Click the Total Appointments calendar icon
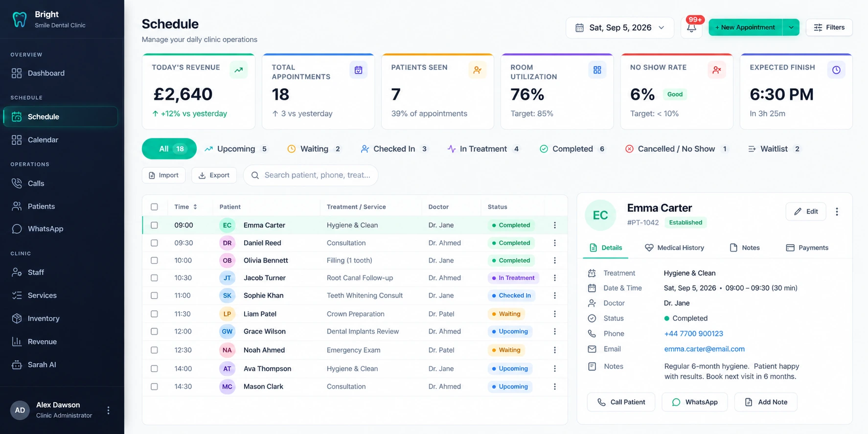The width and height of the screenshot is (868, 434). (x=358, y=70)
